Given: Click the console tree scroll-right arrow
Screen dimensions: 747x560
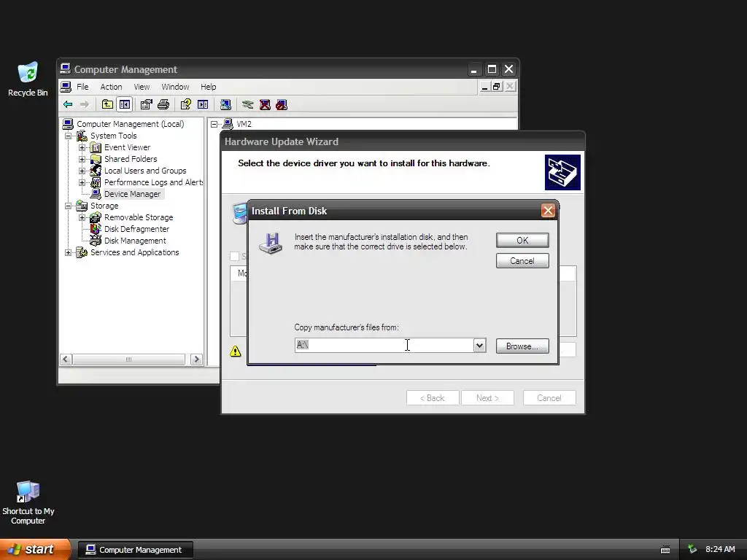Looking at the screenshot, I should 196,359.
